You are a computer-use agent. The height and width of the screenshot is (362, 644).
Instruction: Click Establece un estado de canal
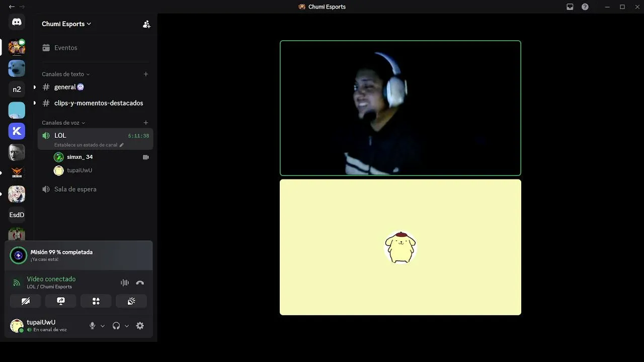click(86, 145)
